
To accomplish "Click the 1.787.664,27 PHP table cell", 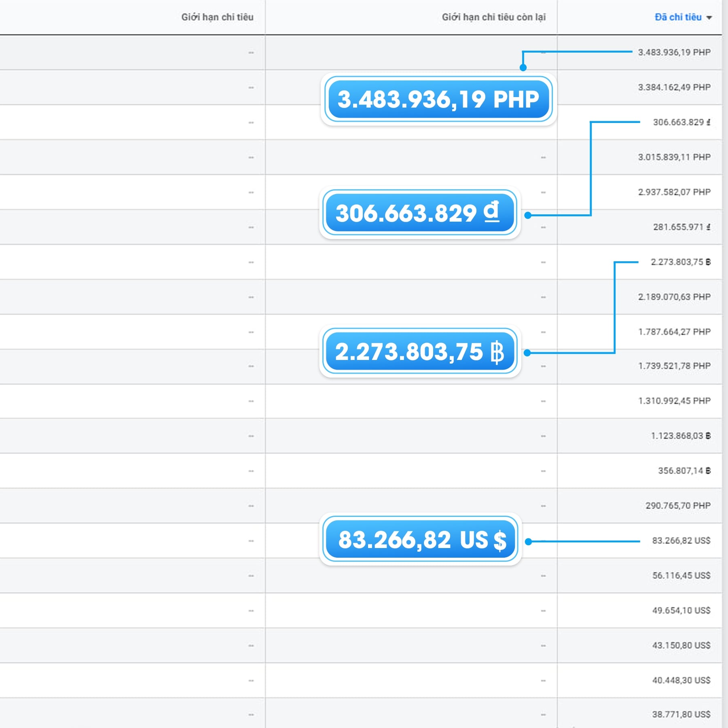I will click(674, 332).
